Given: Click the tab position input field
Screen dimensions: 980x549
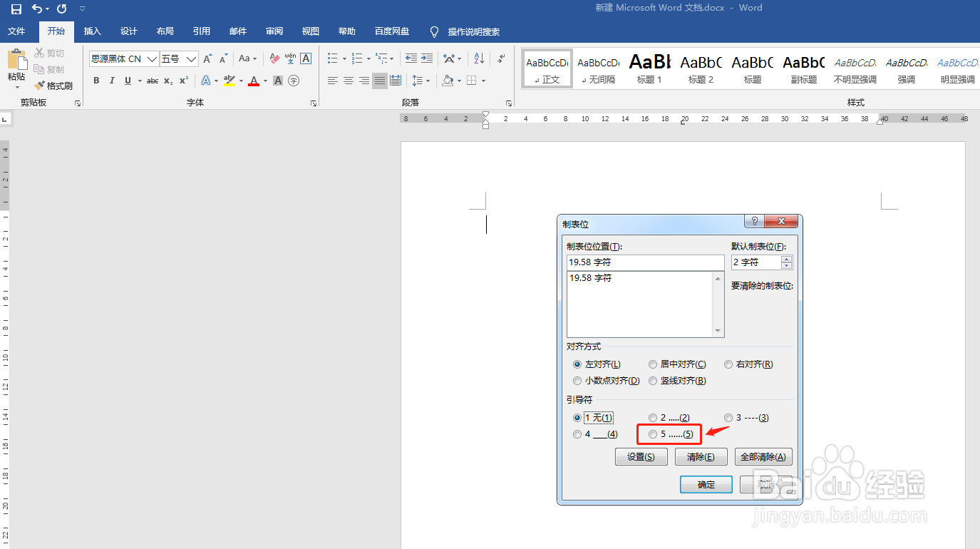Looking at the screenshot, I should click(645, 262).
